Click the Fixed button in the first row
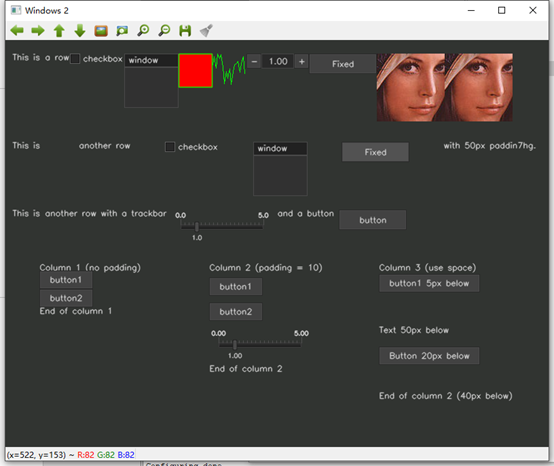Viewport: 554px width, 466px height. click(x=343, y=64)
